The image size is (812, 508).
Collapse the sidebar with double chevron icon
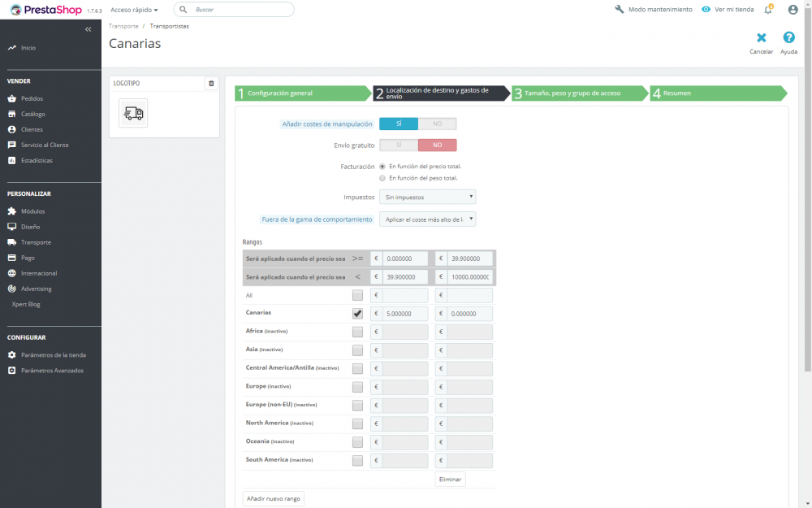click(x=88, y=29)
